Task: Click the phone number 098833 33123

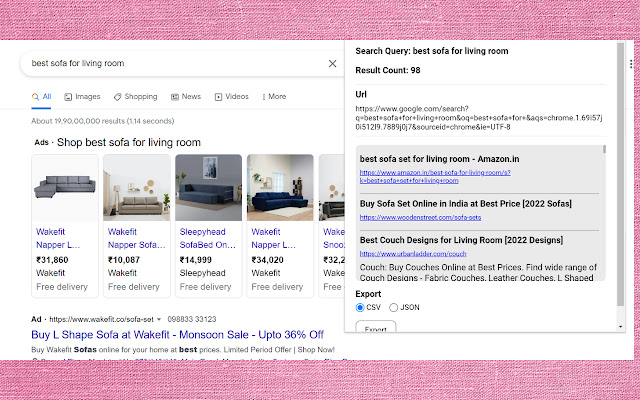Action: (x=192, y=320)
